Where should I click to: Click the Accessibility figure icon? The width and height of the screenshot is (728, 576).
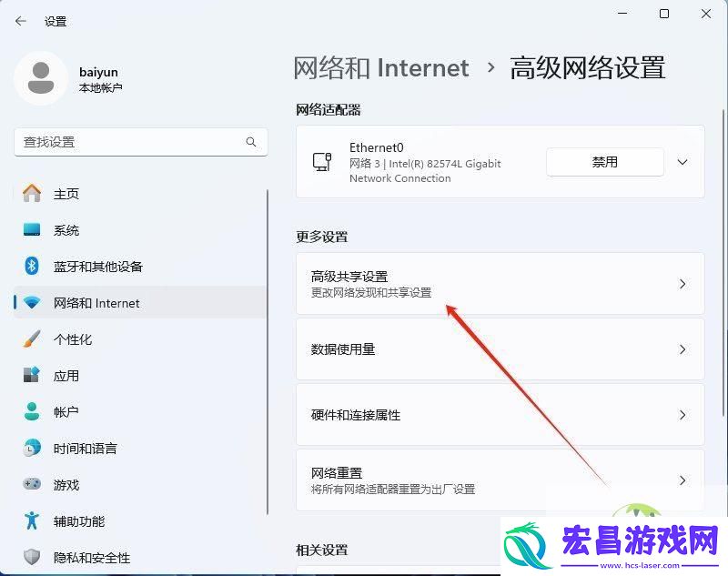[32, 520]
